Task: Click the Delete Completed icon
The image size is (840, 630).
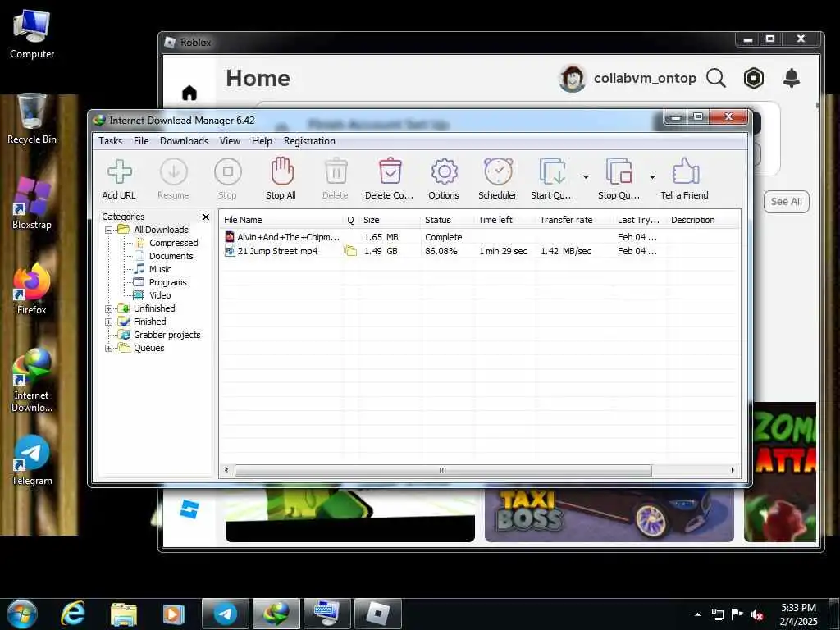Action: (x=390, y=171)
